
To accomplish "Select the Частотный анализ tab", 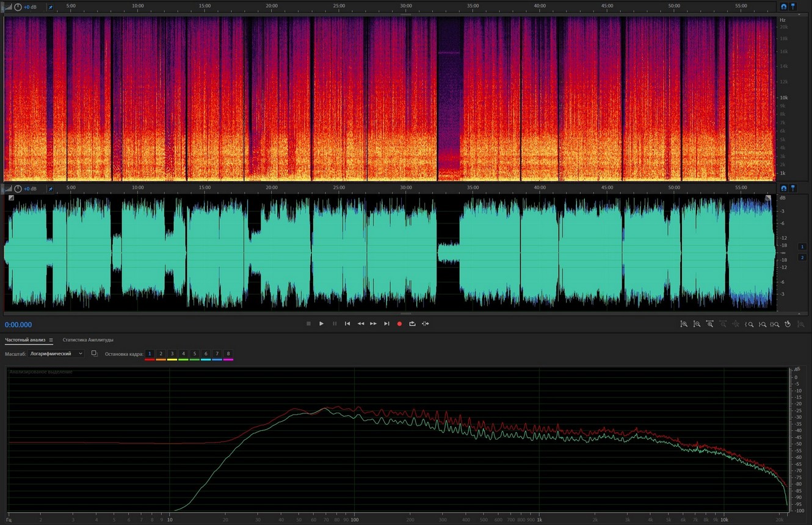I will pos(25,340).
